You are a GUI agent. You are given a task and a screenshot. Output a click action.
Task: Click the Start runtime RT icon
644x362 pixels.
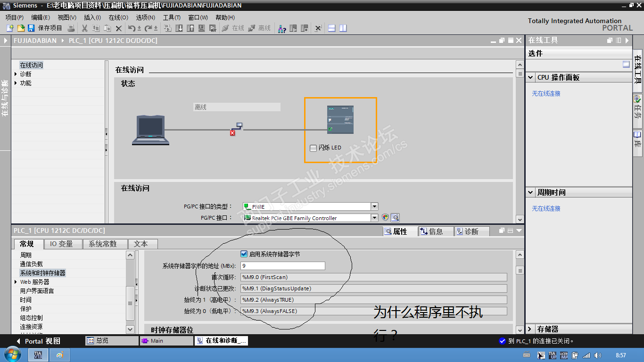pyautogui.click(x=213, y=28)
